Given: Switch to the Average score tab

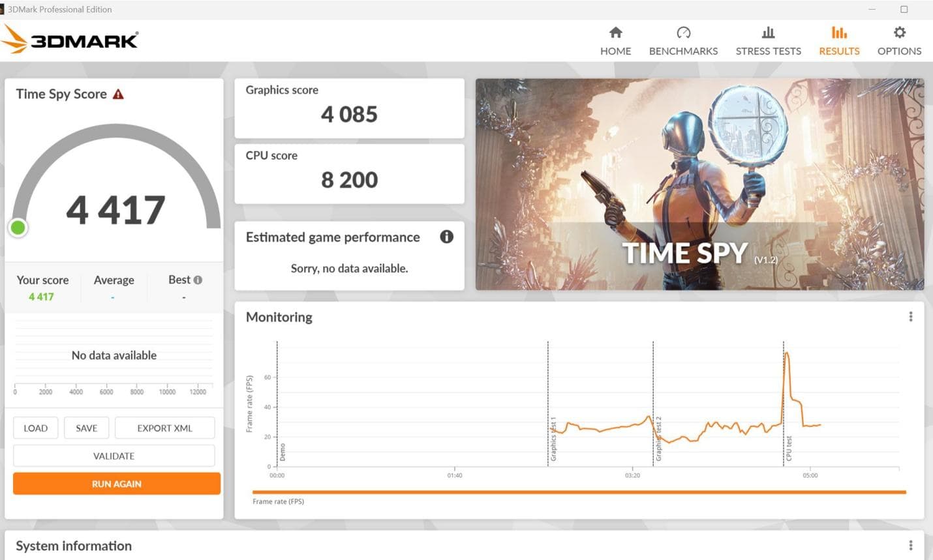Looking at the screenshot, I should [114, 280].
